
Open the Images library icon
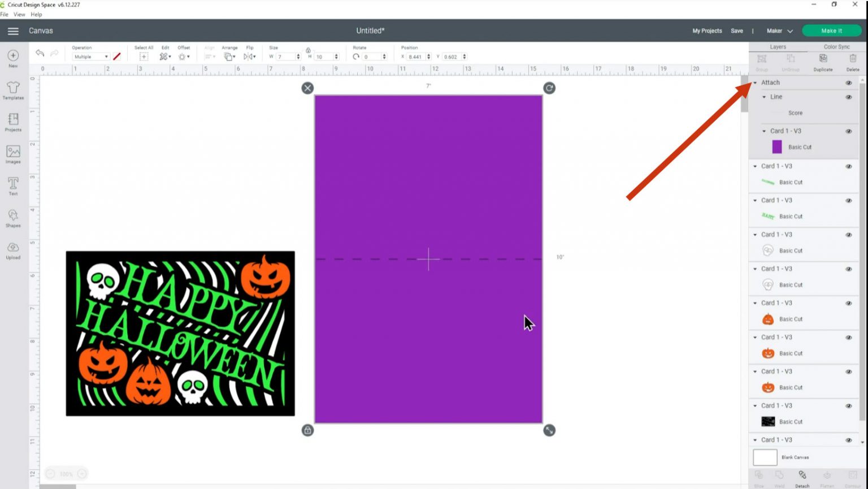pos(13,154)
